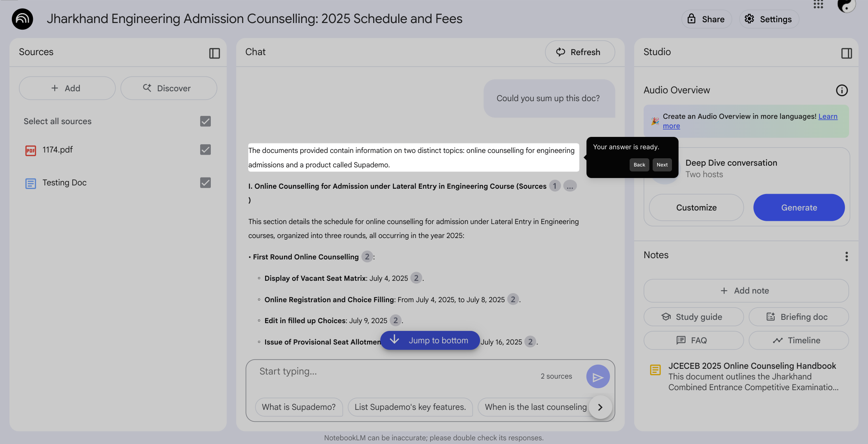Open the Notes three-dot menu

847,257
